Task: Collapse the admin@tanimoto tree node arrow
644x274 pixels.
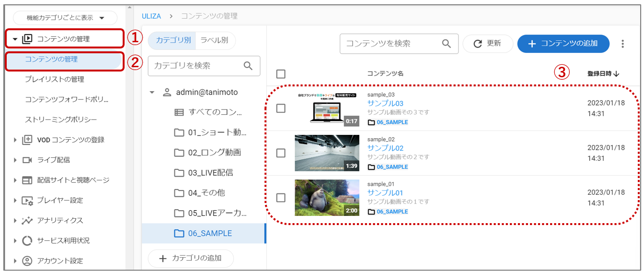Action: point(152,93)
